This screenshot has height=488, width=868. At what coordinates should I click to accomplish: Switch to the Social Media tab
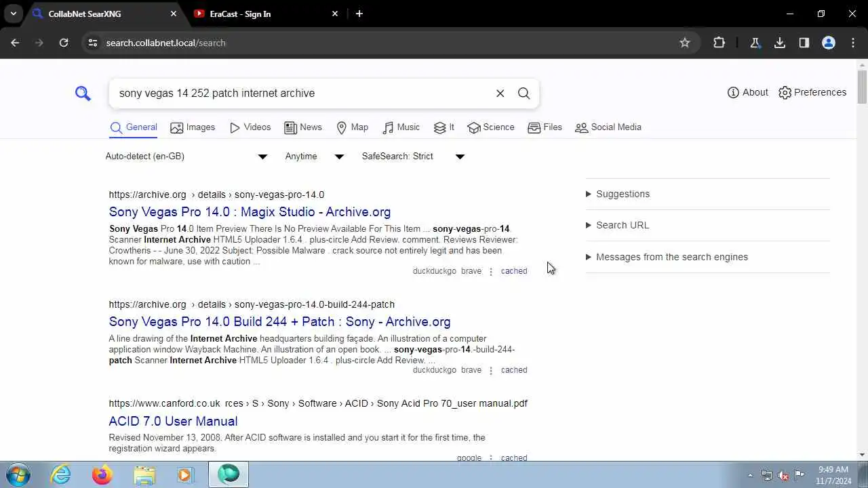608,127
